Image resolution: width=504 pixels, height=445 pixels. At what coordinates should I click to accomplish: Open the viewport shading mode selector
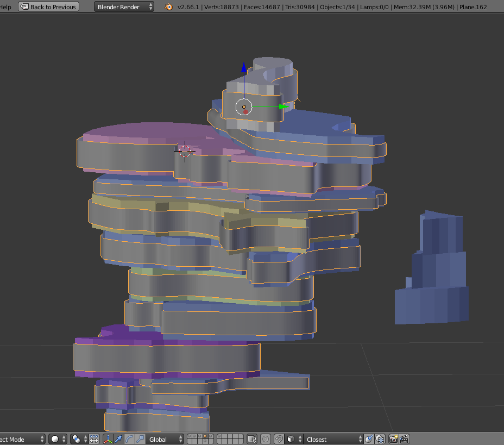coord(57,439)
